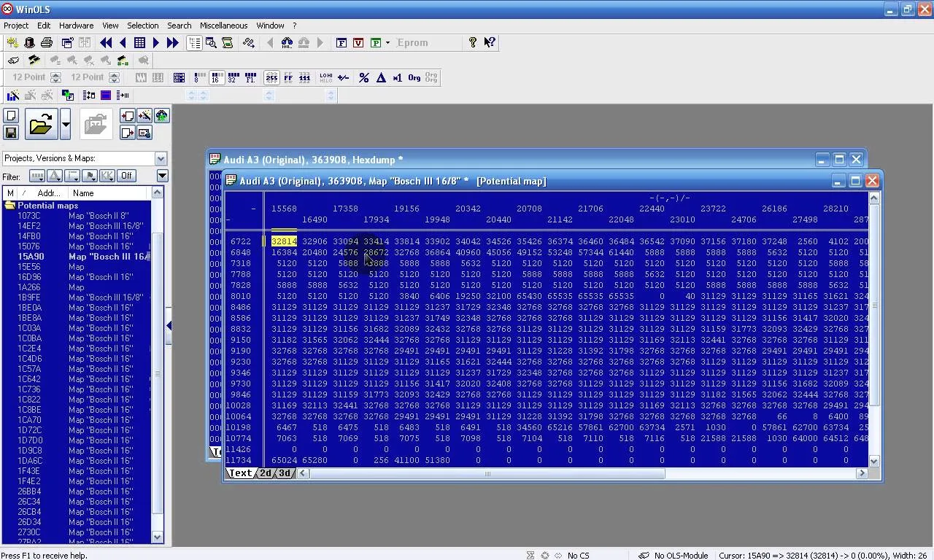Open the Hardware menu
Viewport: 934px width, 560px height.
tap(76, 26)
